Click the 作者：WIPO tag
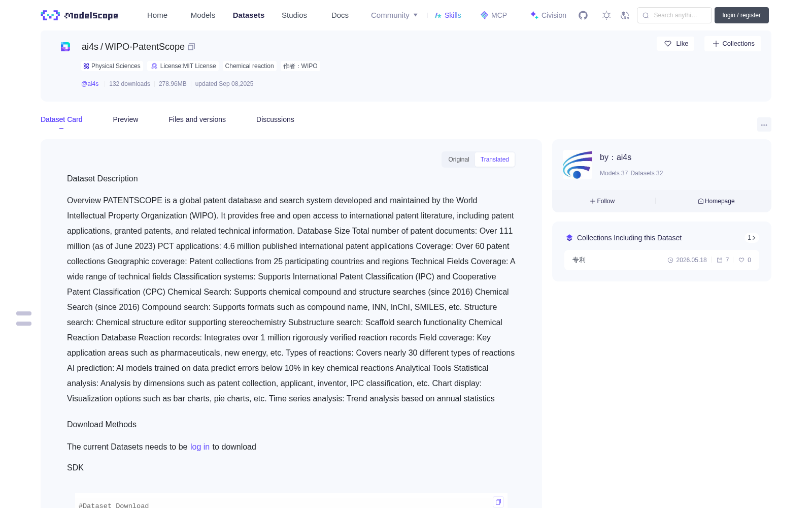 pos(300,66)
